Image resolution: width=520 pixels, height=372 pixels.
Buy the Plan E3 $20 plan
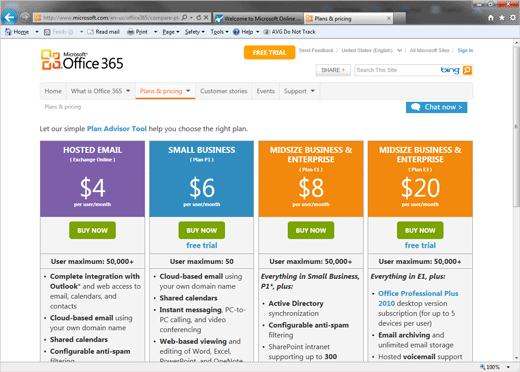420,230
